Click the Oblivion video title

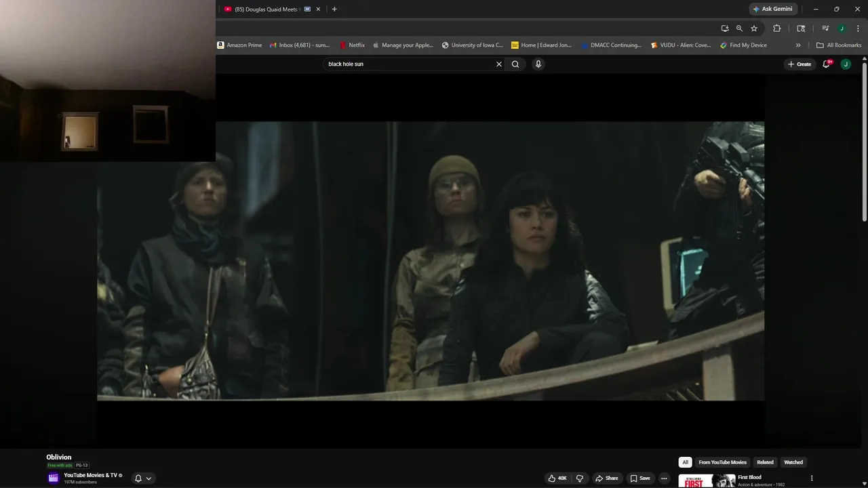pos(59,457)
